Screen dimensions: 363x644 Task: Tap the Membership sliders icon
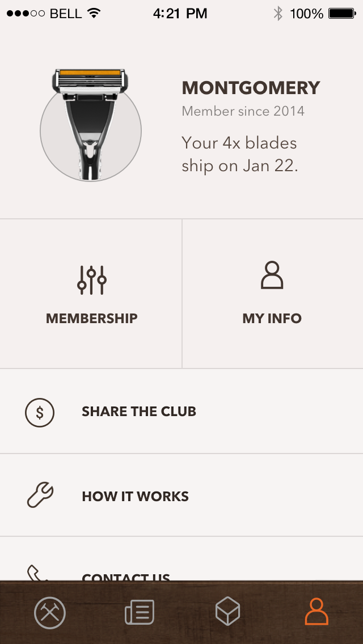coord(92,280)
